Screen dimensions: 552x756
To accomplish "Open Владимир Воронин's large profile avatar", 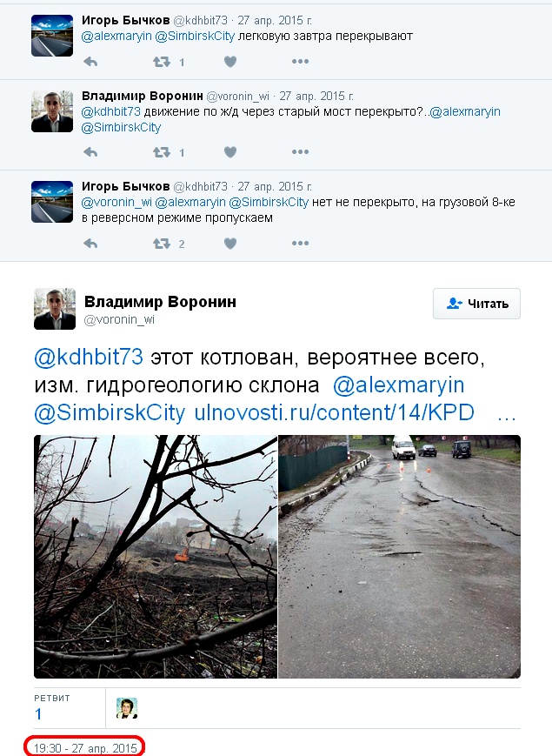I will (x=55, y=309).
